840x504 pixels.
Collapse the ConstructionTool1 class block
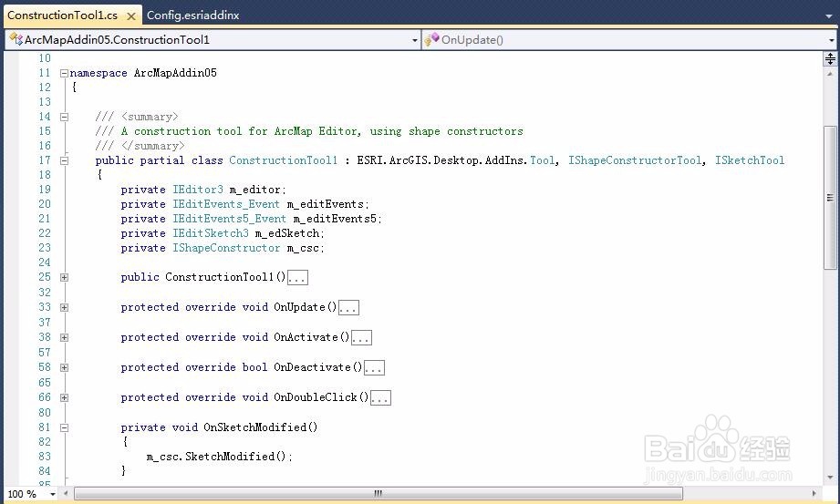(x=64, y=160)
